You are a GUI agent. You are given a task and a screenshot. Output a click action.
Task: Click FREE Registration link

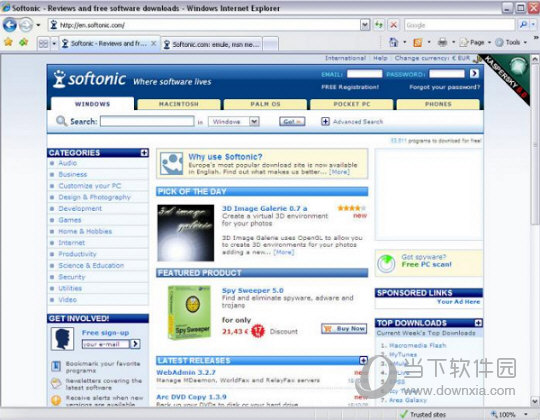[x=350, y=87]
